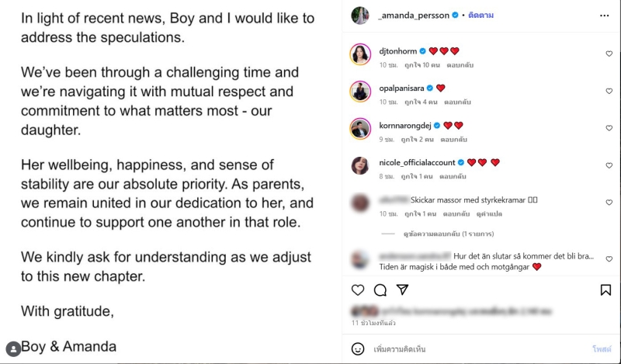
Task: Like the post with heart icon
Action: point(358,289)
